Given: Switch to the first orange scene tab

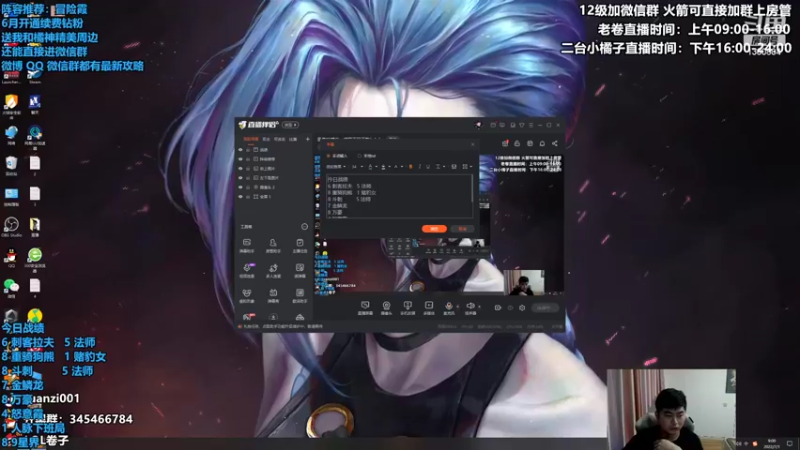Looking at the screenshot, I should point(251,139).
